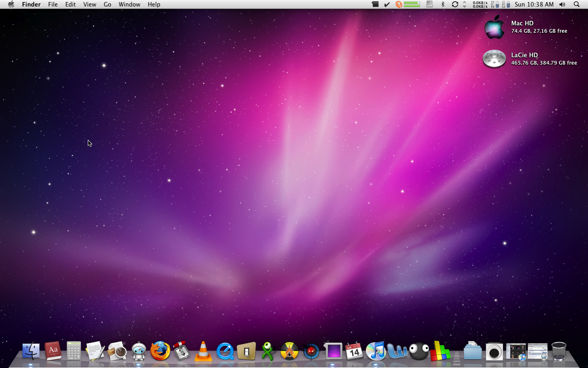The height and width of the screenshot is (368, 588).
Task: Open the Apple menu
Action: (11, 4)
